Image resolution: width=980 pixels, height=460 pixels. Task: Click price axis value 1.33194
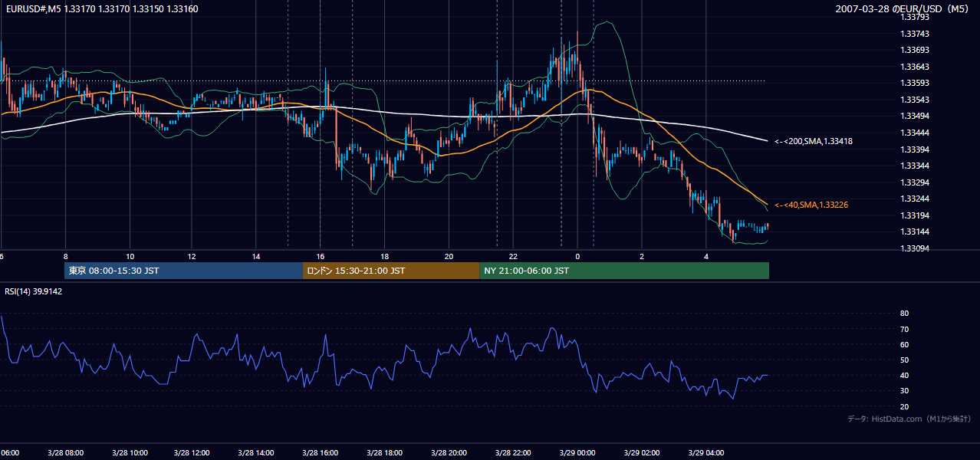[914, 215]
